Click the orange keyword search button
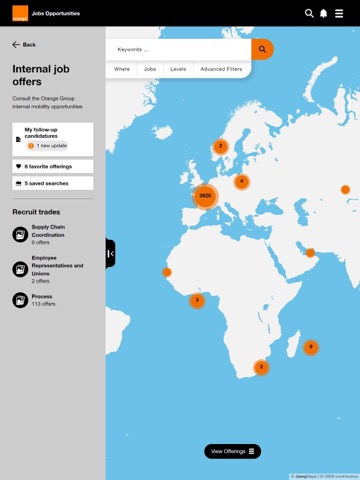This screenshot has width=360, height=480. [x=262, y=49]
